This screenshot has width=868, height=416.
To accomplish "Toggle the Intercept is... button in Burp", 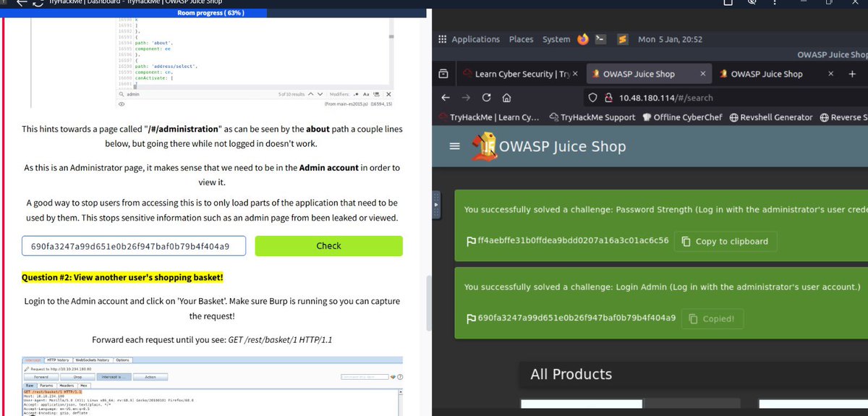I will pos(114,376).
